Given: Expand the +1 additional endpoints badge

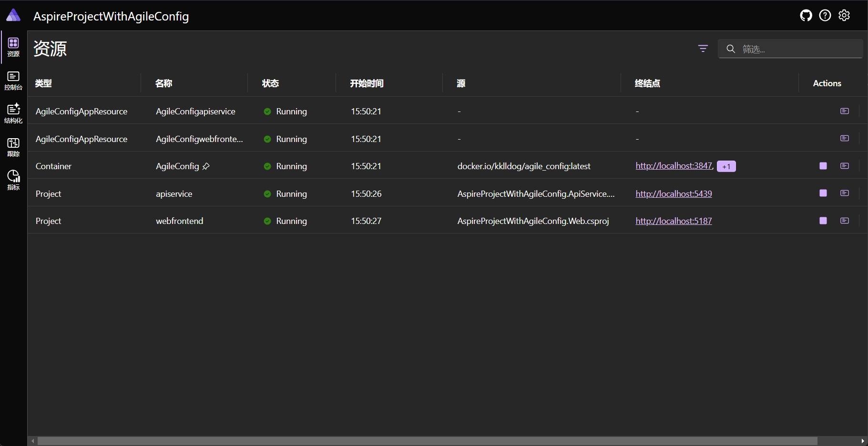Looking at the screenshot, I should pyautogui.click(x=726, y=166).
